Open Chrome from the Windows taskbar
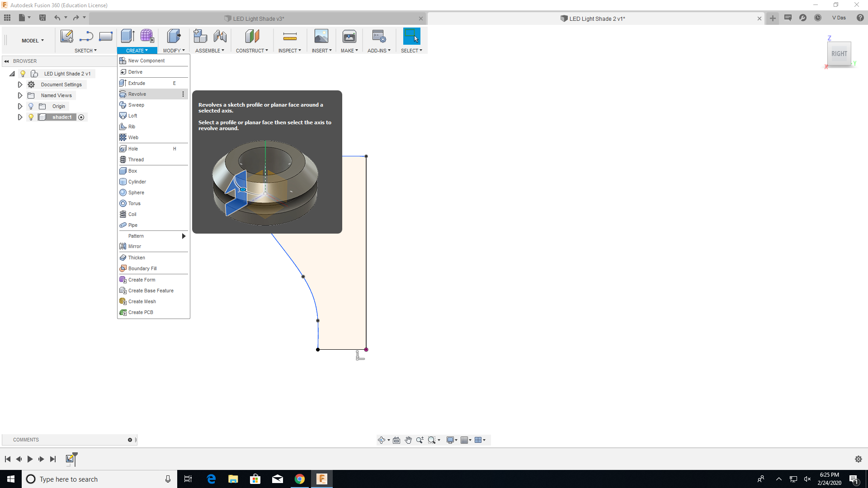 (299, 479)
